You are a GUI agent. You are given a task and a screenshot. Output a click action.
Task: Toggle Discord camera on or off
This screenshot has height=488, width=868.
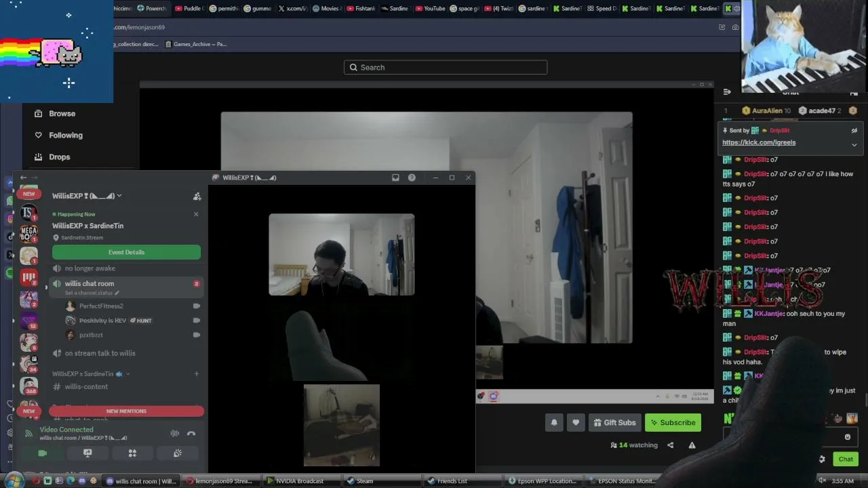tap(43, 453)
